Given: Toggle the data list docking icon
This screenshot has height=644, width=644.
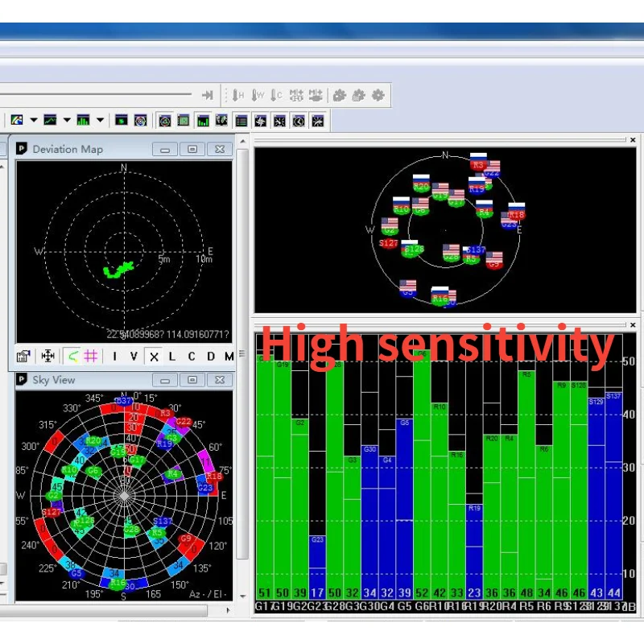Looking at the screenshot, I should point(241,121).
